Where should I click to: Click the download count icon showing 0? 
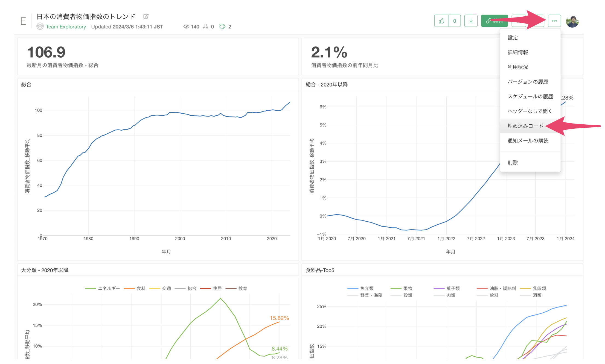tap(205, 27)
